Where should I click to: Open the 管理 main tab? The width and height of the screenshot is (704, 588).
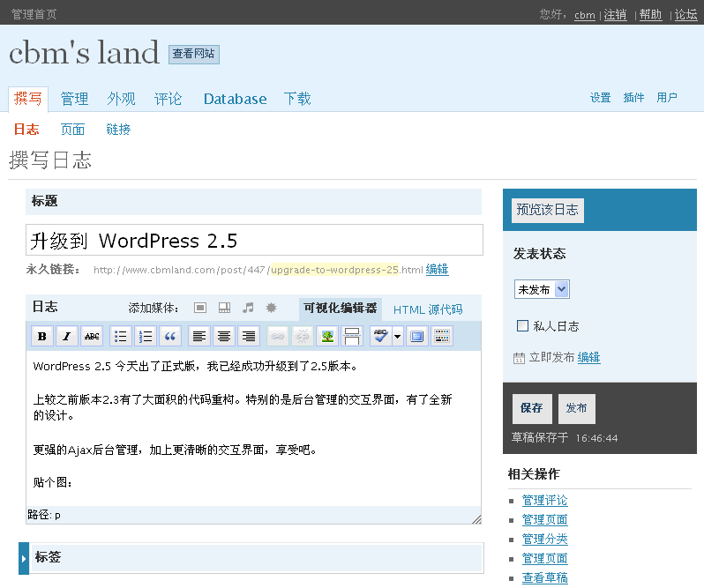tap(74, 99)
